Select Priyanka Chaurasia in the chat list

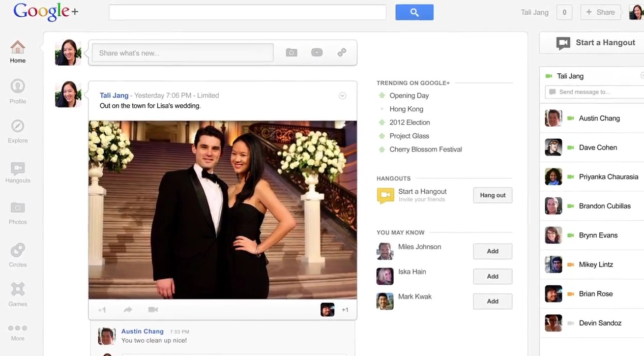point(608,177)
